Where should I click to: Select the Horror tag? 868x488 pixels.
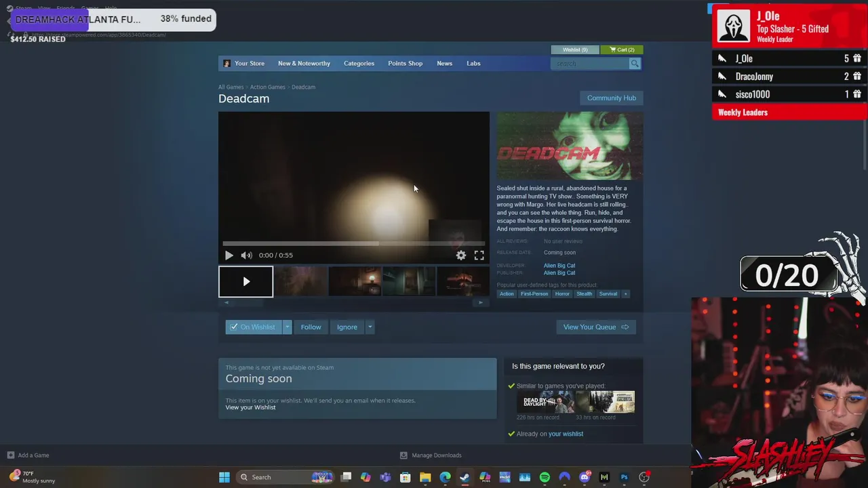coord(562,294)
